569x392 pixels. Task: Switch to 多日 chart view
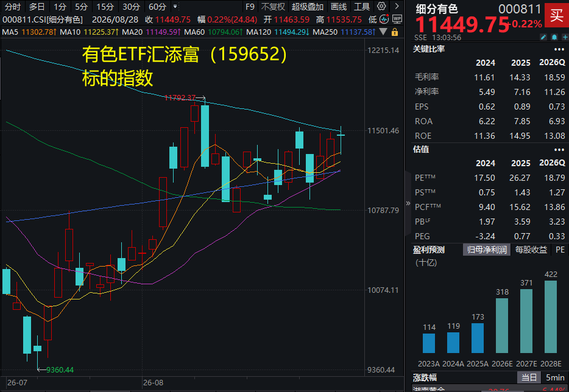click(x=37, y=7)
